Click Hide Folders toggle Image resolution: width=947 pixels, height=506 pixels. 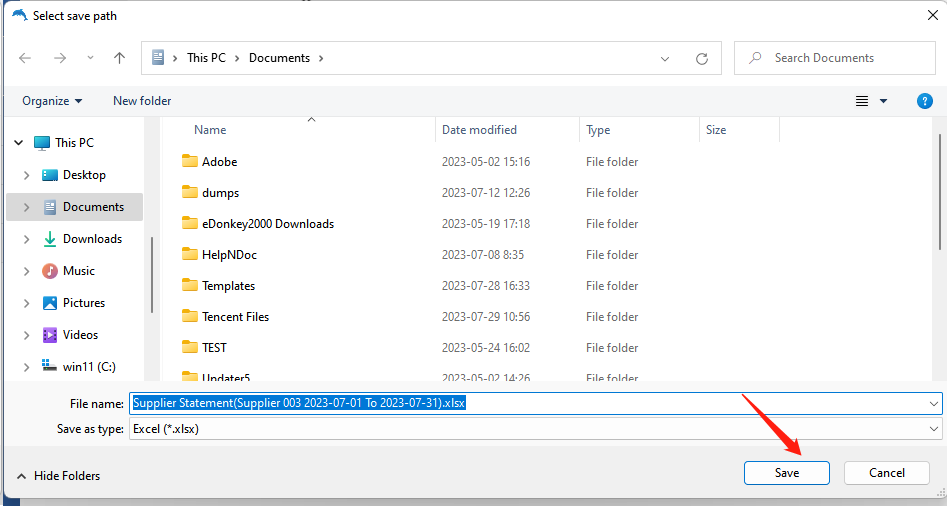click(x=59, y=476)
